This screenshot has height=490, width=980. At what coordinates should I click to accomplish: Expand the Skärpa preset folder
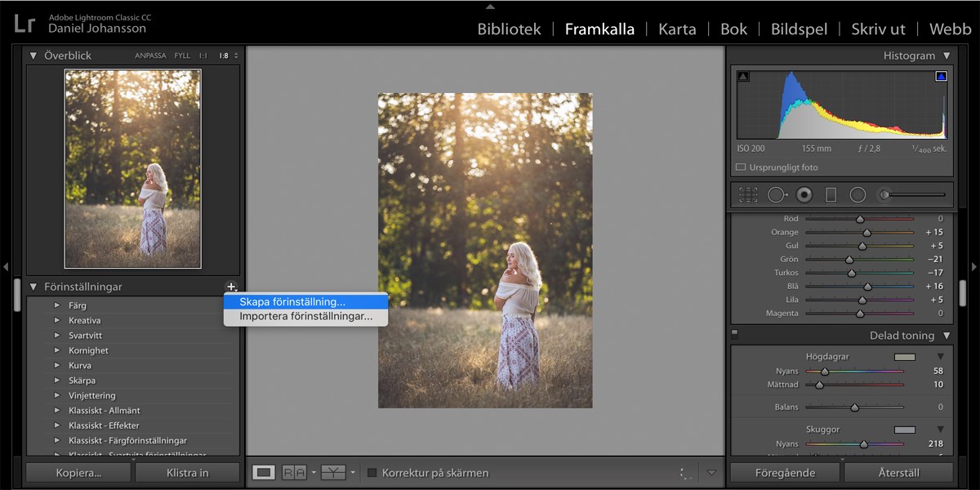pyautogui.click(x=57, y=381)
